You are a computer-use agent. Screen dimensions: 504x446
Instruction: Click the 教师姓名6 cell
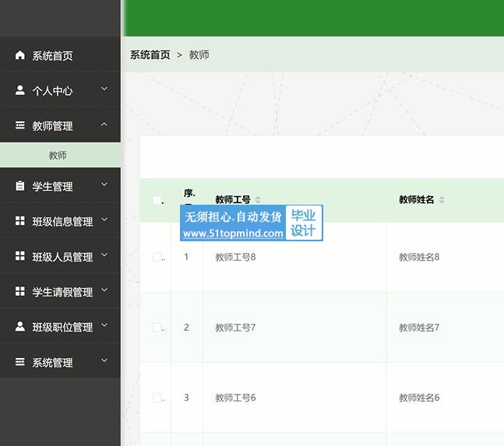tap(419, 398)
